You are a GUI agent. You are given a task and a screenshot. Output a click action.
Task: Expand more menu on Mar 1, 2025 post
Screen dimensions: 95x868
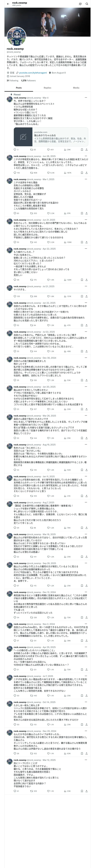point(86,179)
